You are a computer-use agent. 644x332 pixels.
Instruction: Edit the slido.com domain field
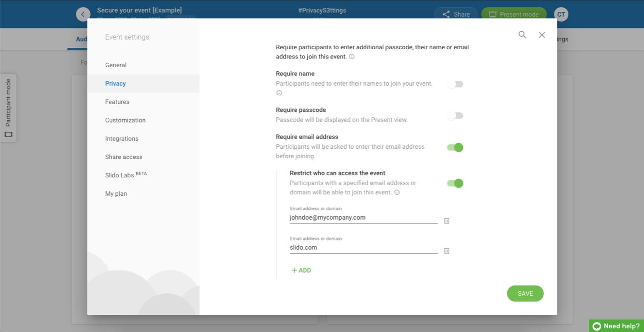[363, 248]
